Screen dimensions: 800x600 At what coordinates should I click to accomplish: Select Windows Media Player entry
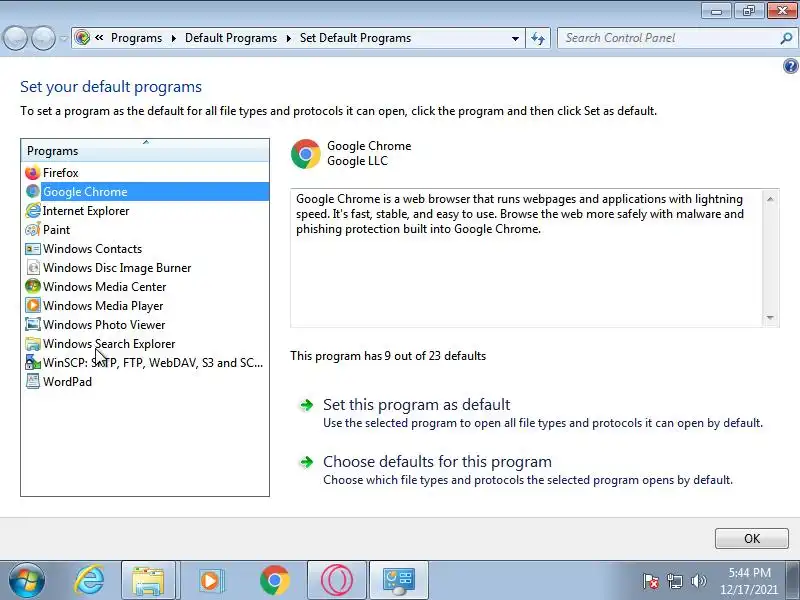click(x=103, y=306)
